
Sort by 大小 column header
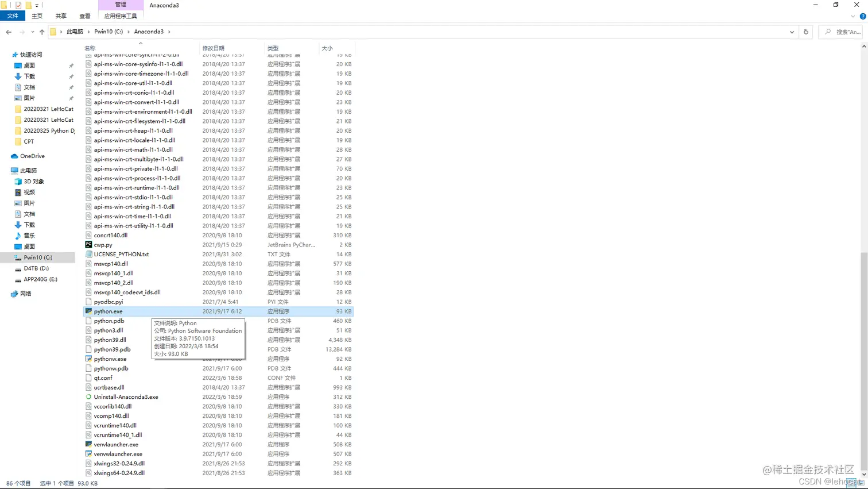click(x=336, y=48)
